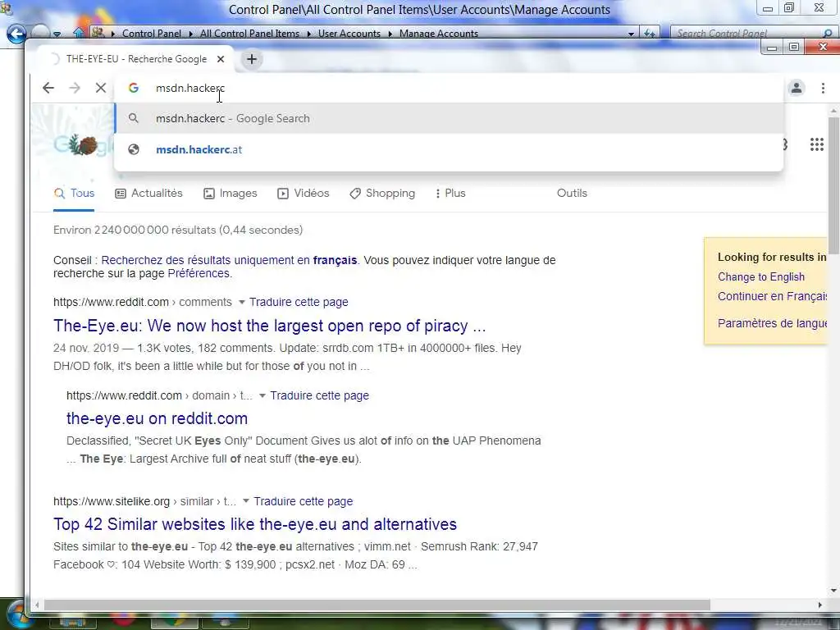This screenshot has width=840, height=630.
Task: Click User Accounts breadcrumb in Control Panel
Action: pyautogui.click(x=349, y=33)
